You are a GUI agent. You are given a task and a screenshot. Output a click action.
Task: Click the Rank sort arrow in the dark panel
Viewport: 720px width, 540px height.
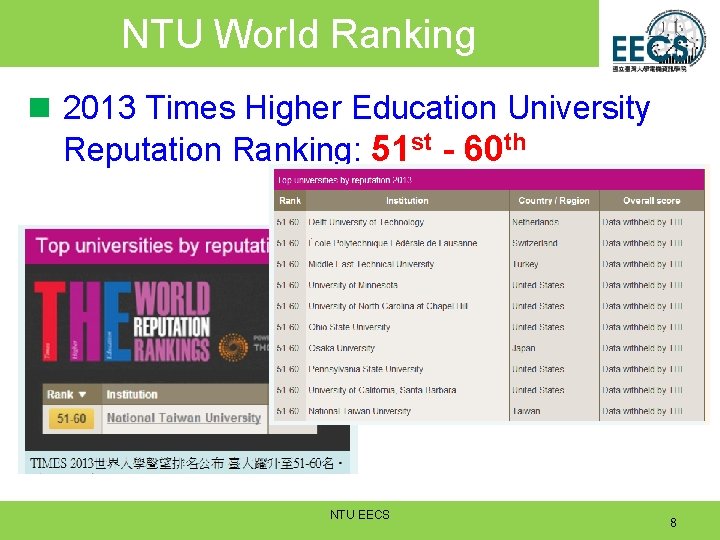point(83,394)
